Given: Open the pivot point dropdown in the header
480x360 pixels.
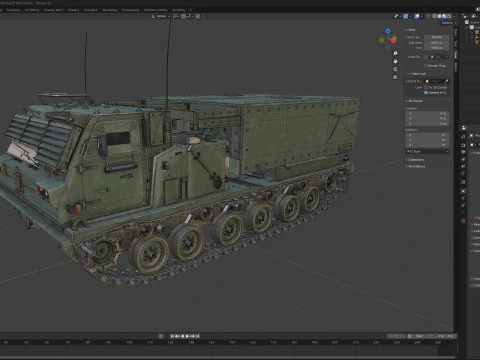Looking at the screenshot, I should (x=176, y=16).
